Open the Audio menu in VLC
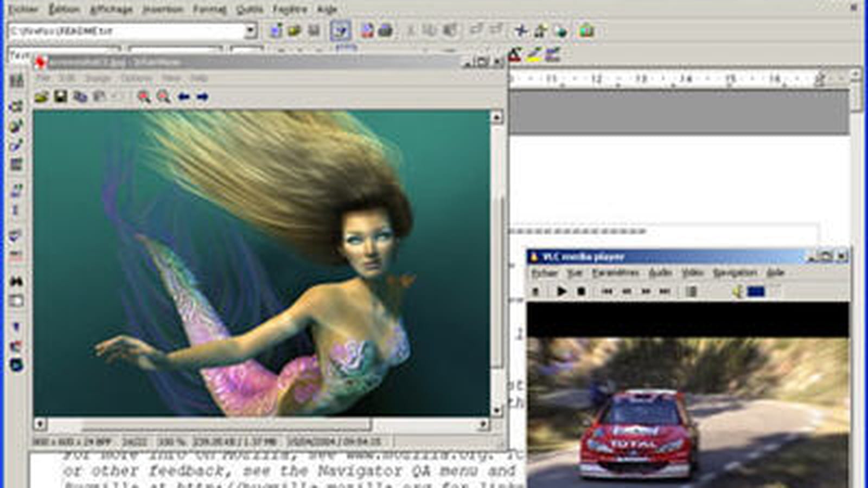The height and width of the screenshot is (488, 868). coord(660,273)
